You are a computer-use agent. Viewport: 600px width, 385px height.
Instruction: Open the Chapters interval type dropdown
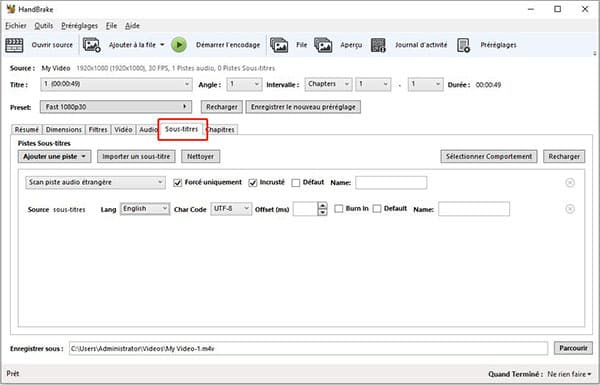(x=328, y=84)
